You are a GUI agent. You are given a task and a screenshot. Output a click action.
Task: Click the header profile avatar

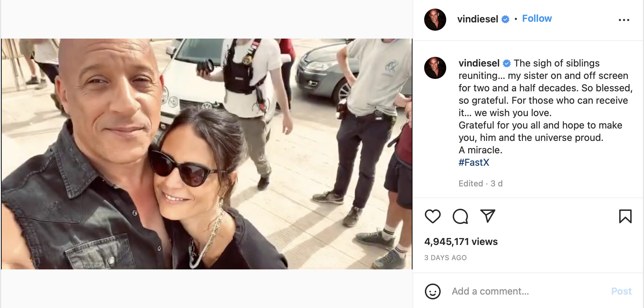(x=435, y=20)
